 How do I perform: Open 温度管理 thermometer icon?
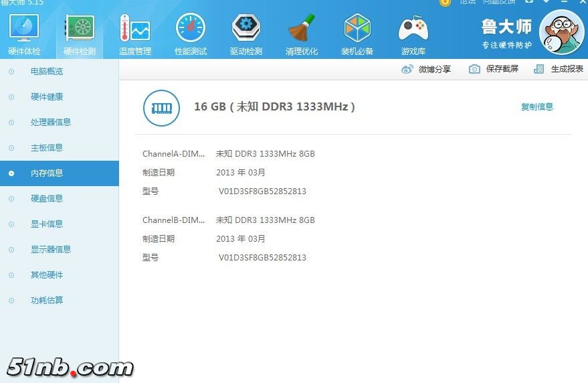pyautogui.click(x=135, y=27)
